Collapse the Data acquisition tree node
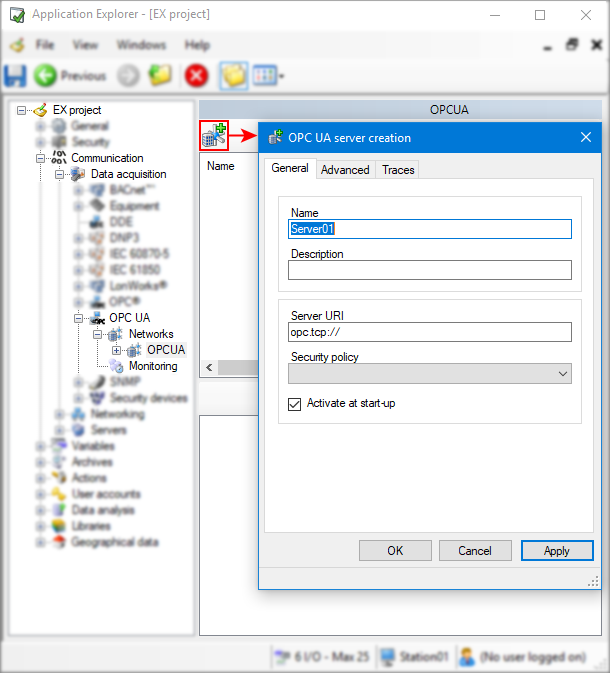 [60, 174]
